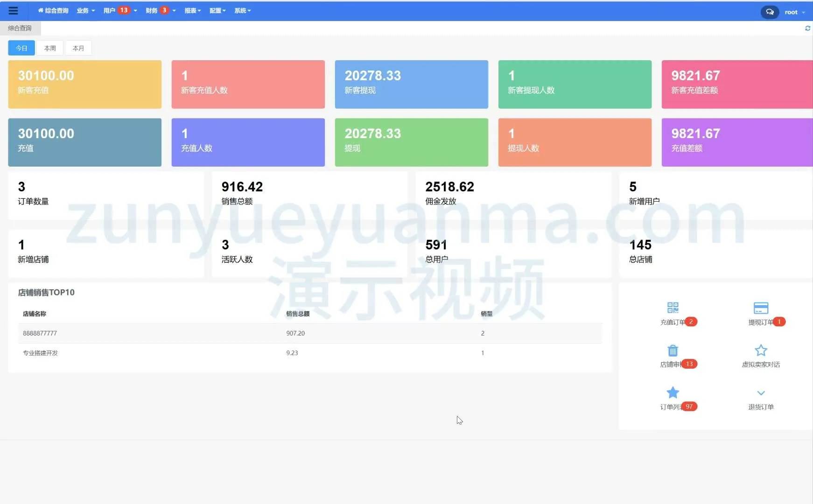
Task: Expand the 用户 dropdown menu
Action: coord(120,11)
